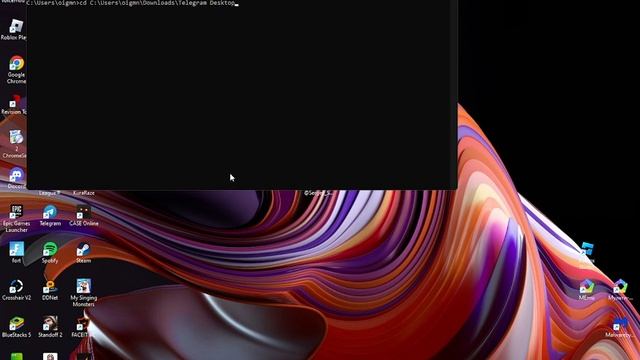The width and height of the screenshot is (640, 360).
Task: Select the fort desktop shortcut icon
Action: (16, 253)
